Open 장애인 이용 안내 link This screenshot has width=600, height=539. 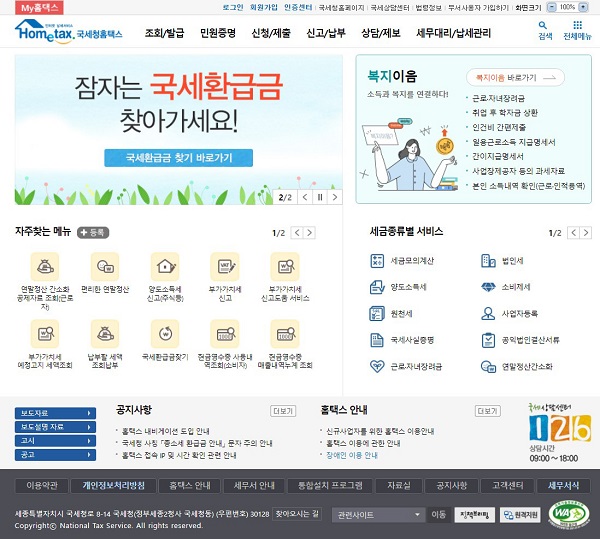(x=352, y=455)
